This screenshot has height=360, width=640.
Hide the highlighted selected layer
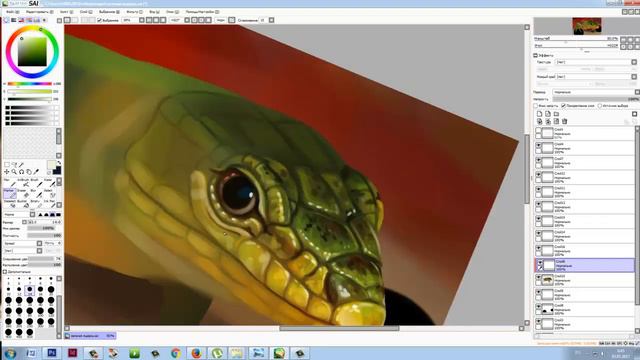click(x=539, y=262)
